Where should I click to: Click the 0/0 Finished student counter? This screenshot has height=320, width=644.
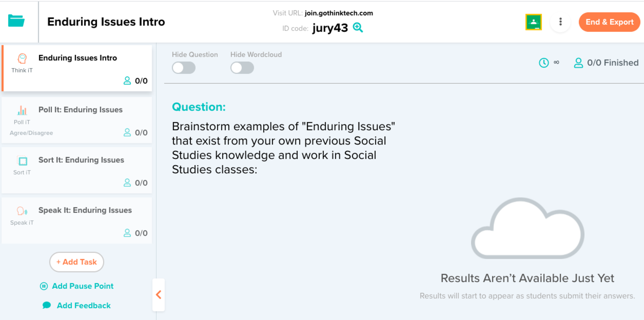607,63
